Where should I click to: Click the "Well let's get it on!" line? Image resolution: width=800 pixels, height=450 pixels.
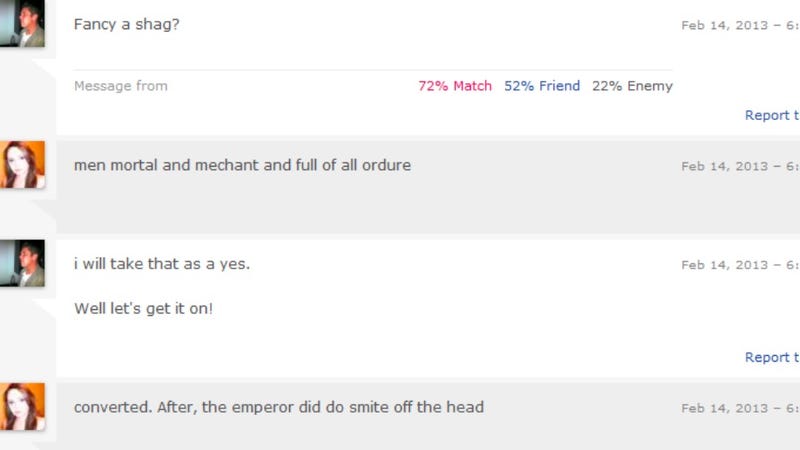click(143, 309)
